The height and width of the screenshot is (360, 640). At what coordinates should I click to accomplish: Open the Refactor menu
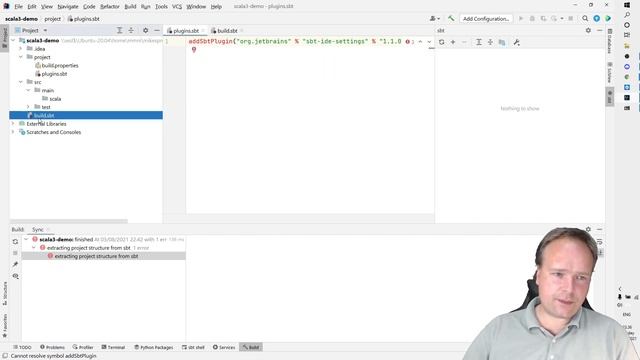110,7
